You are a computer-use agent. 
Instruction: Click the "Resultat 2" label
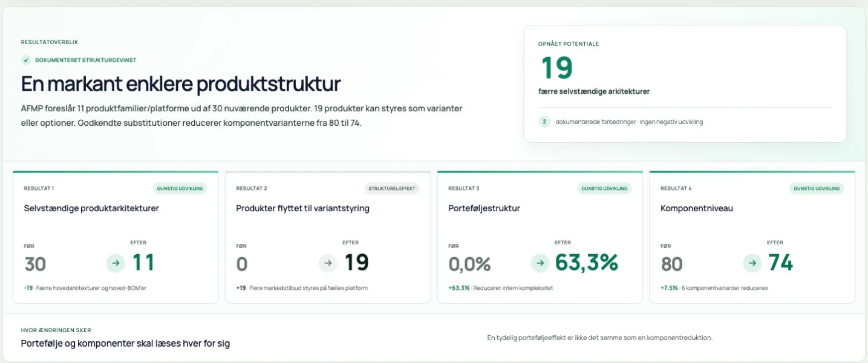click(252, 188)
